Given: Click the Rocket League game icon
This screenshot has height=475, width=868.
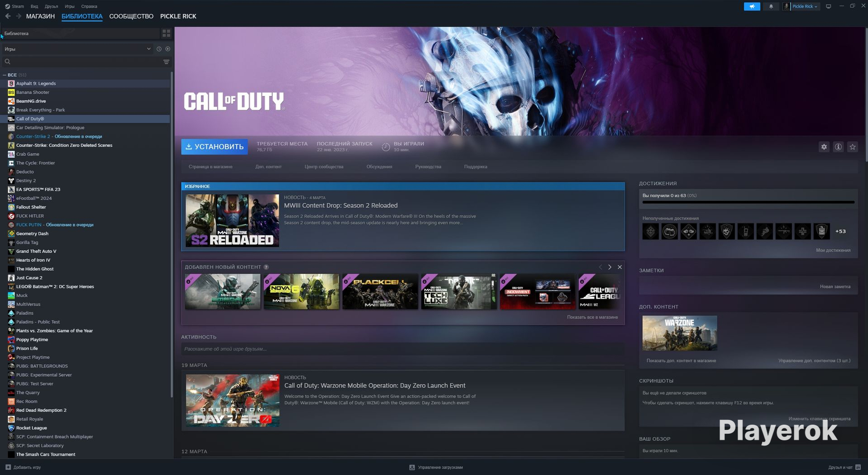Looking at the screenshot, I should coord(11,428).
